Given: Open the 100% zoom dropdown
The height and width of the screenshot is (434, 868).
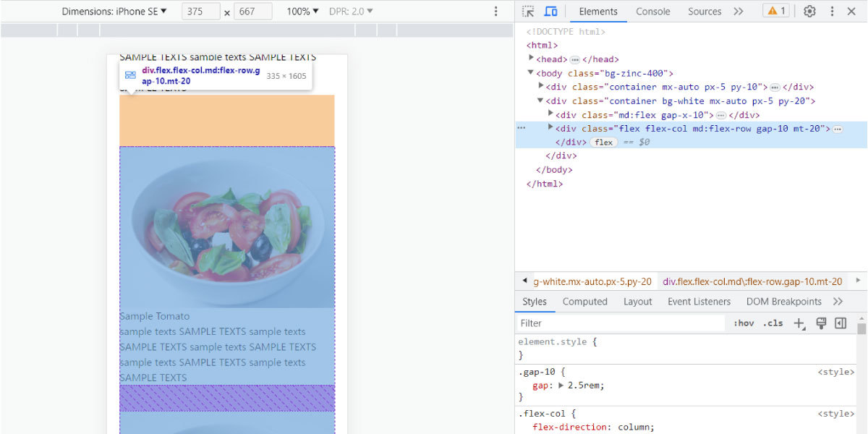Looking at the screenshot, I should [x=302, y=11].
